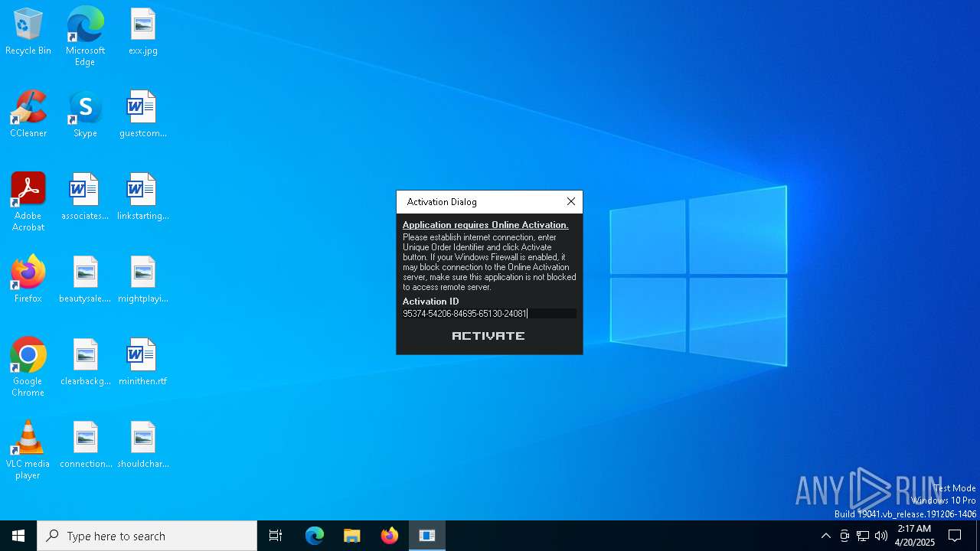Open File Explorer from the taskbar

point(352,536)
